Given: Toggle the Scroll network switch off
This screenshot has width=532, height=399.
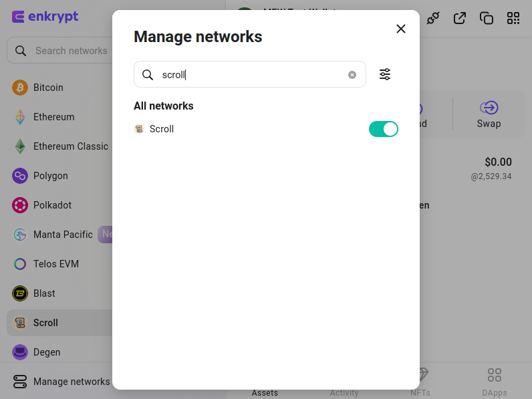Looking at the screenshot, I should click(384, 129).
